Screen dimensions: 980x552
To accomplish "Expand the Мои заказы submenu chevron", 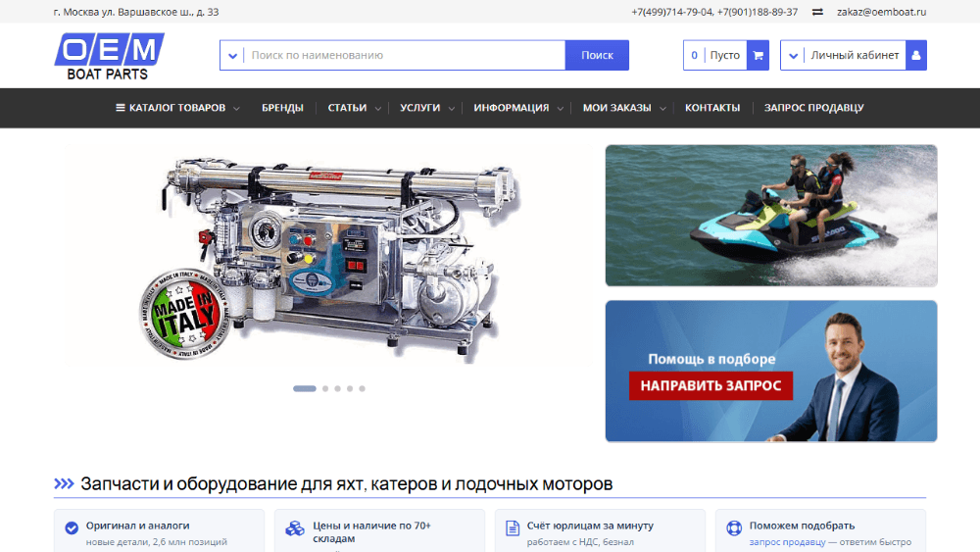I will click(x=662, y=108).
